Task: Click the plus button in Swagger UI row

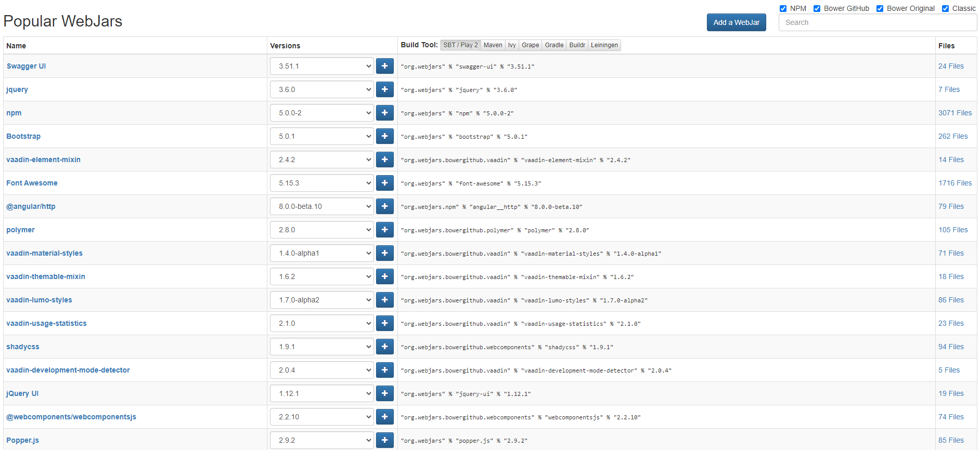Action: click(x=384, y=66)
